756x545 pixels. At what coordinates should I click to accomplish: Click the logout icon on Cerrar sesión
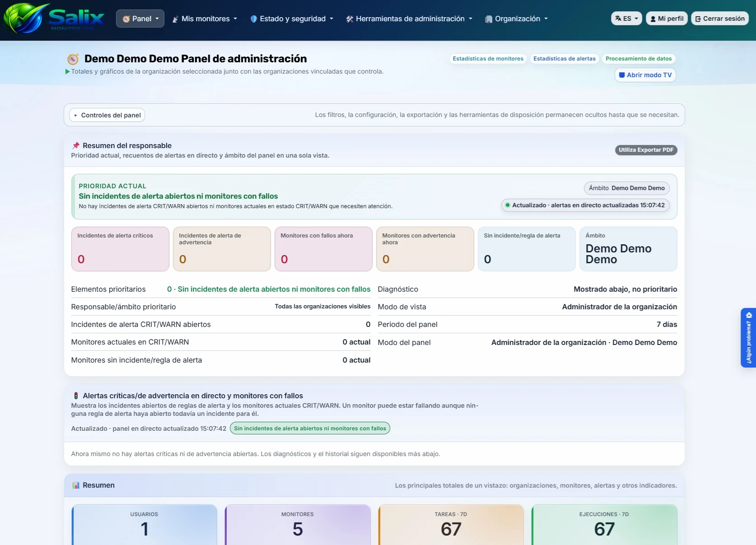coord(698,19)
